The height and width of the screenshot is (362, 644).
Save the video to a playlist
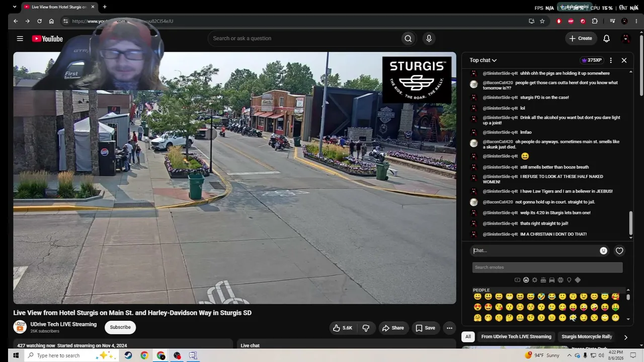pyautogui.click(x=425, y=328)
